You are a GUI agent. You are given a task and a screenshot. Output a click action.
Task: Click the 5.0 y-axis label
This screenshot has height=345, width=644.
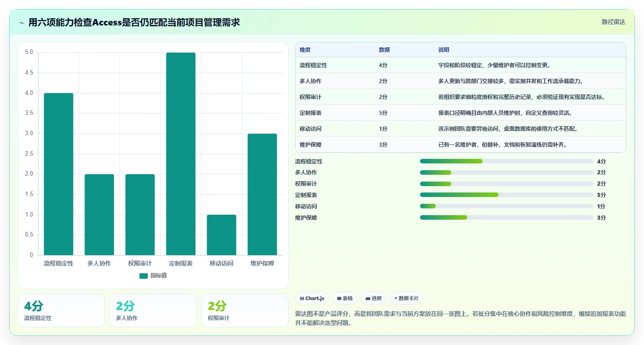(x=29, y=52)
